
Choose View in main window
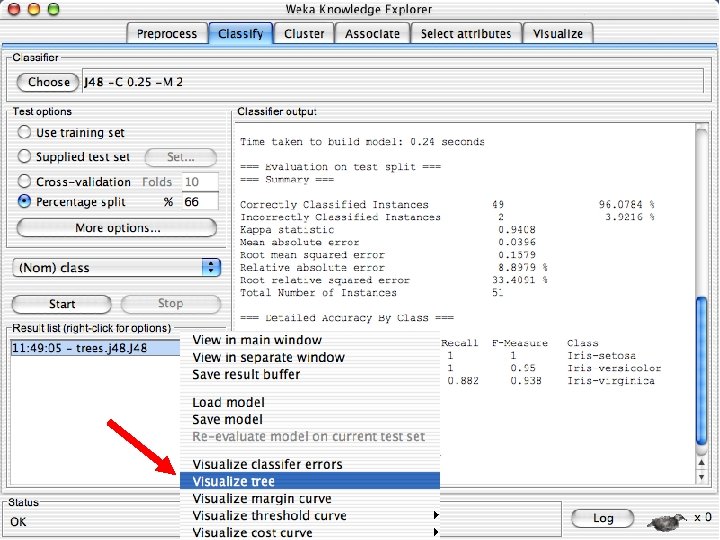coord(310,340)
